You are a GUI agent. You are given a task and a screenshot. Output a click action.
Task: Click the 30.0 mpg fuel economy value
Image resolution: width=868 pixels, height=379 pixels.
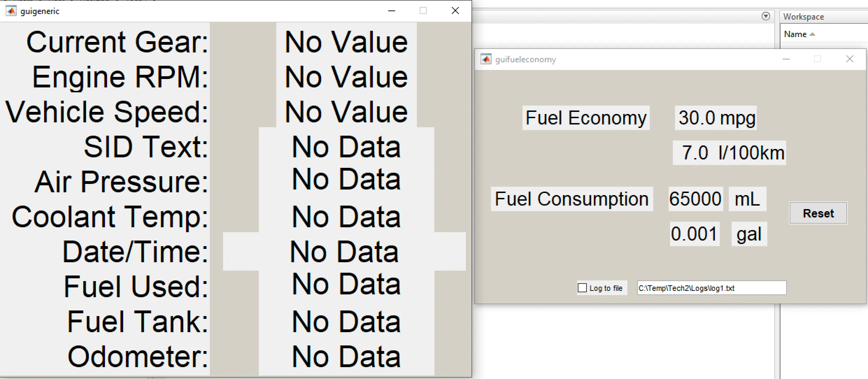coord(716,118)
